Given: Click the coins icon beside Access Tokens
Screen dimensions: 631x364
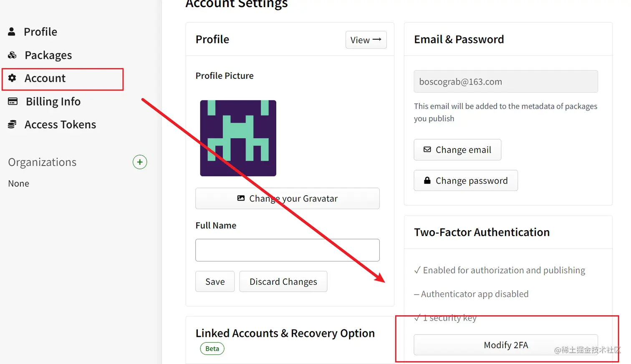Looking at the screenshot, I should point(12,124).
